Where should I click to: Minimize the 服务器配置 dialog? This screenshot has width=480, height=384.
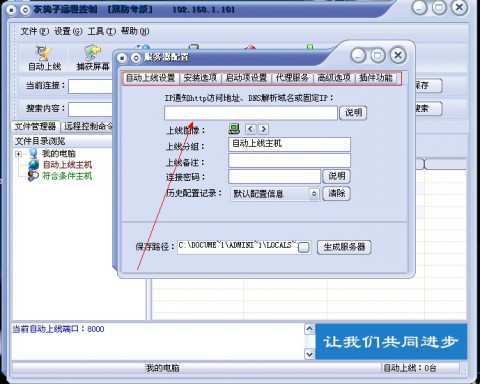[x=358, y=56]
